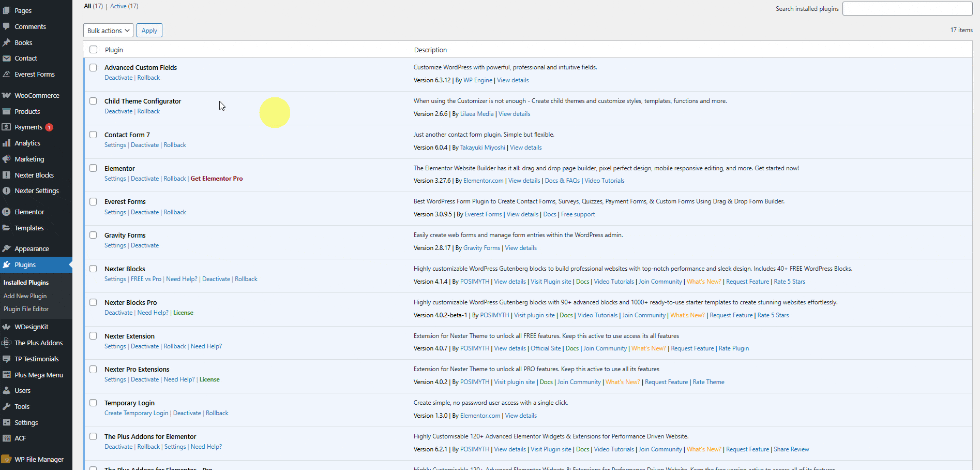980x470 pixels.
Task: Click the Comments bubble icon in sidebar
Action: 6,26
